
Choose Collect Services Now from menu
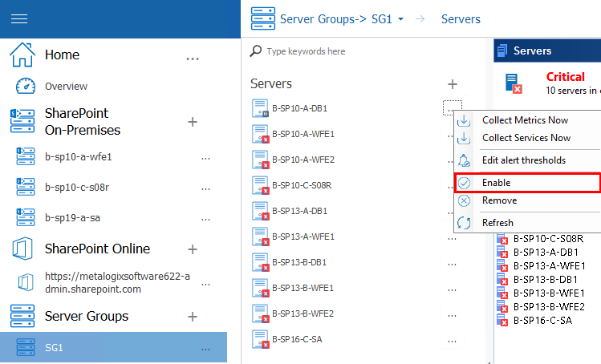click(526, 138)
